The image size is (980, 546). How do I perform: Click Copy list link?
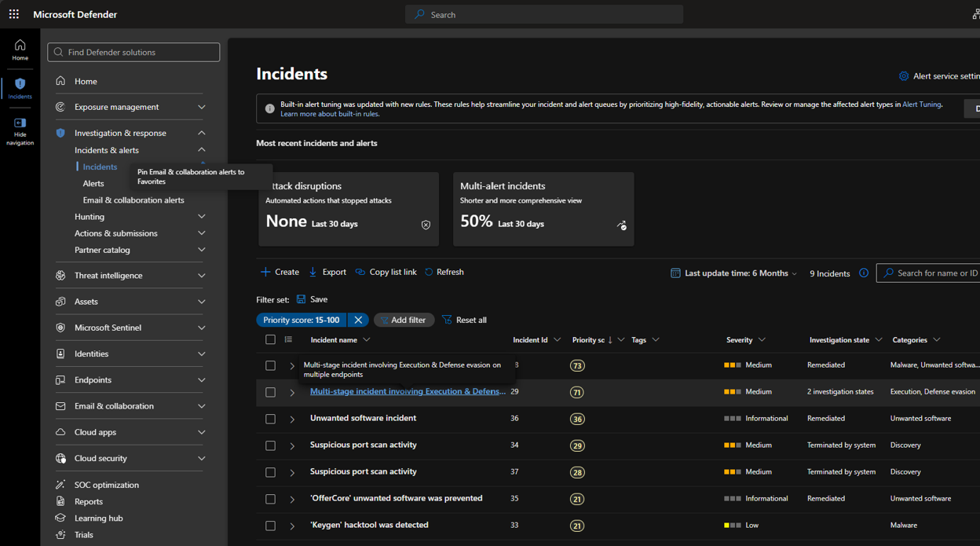click(386, 272)
